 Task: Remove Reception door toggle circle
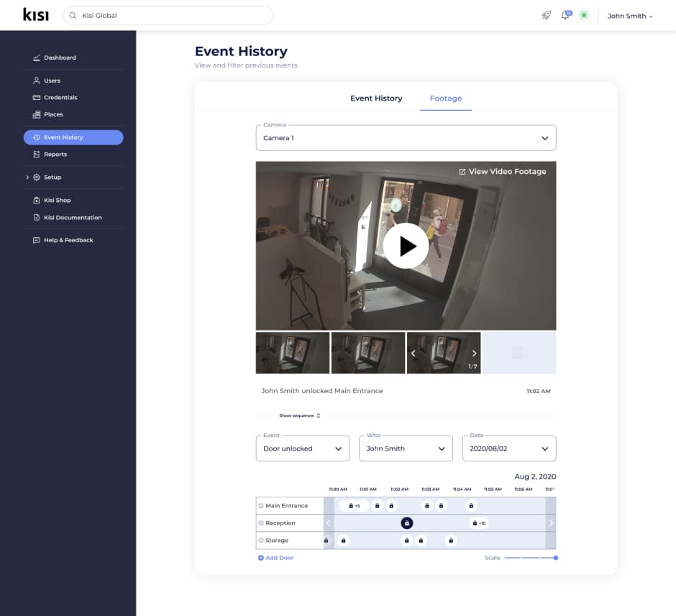pos(261,523)
